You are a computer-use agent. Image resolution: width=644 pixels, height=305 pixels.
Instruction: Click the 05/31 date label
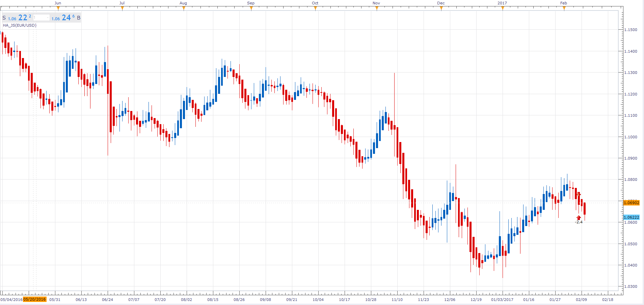pyautogui.click(x=55, y=300)
